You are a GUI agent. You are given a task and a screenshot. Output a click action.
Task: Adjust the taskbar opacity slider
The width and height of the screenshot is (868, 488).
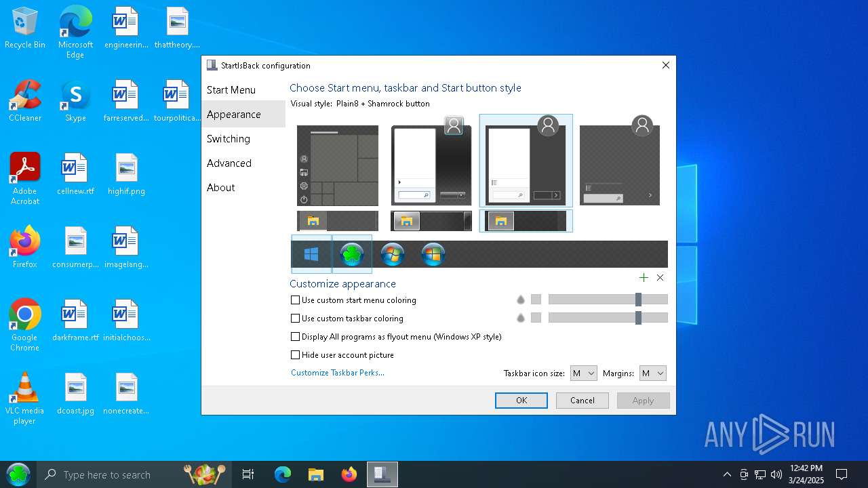[x=608, y=318]
